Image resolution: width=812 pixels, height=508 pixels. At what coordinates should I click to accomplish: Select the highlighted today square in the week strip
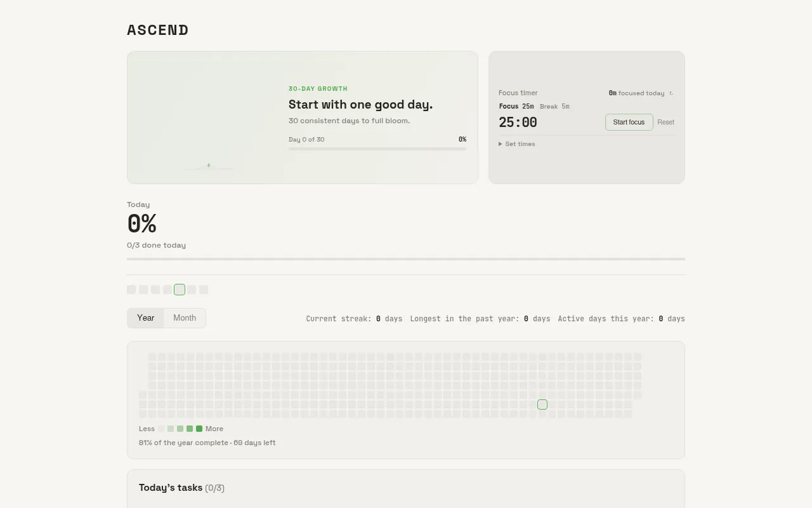[180, 290]
